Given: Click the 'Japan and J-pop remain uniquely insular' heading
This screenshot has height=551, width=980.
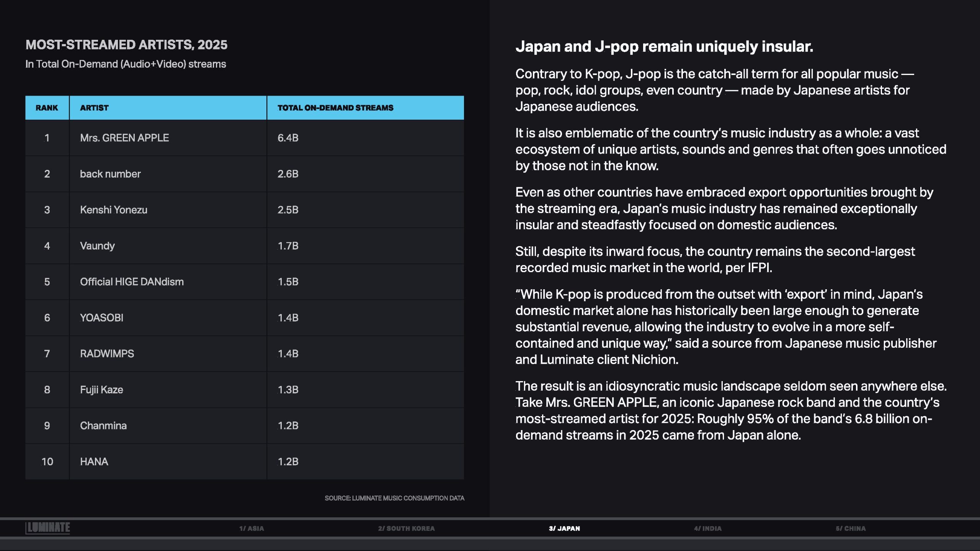Looking at the screenshot, I should pyautogui.click(x=664, y=46).
